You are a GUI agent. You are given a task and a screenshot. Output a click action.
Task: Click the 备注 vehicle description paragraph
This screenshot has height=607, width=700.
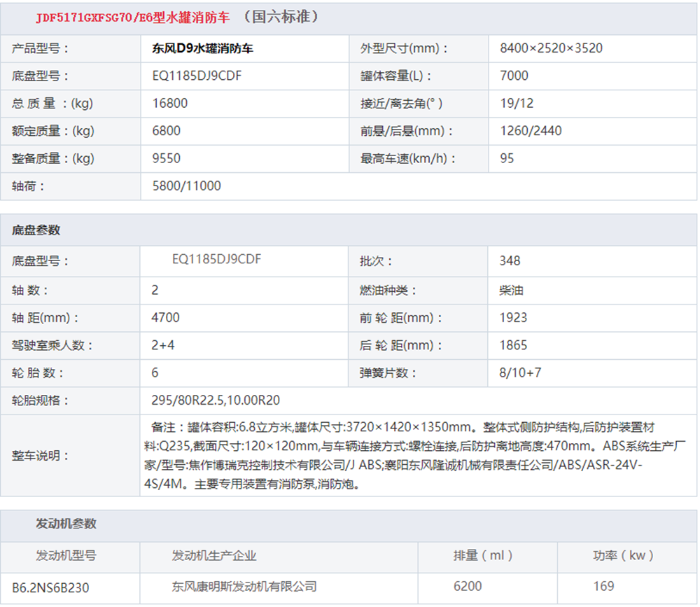tap(414, 456)
